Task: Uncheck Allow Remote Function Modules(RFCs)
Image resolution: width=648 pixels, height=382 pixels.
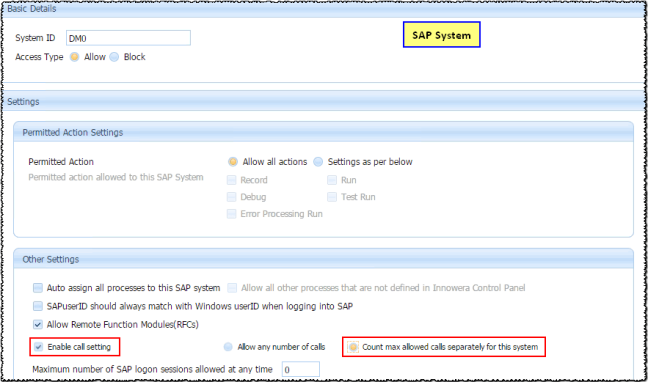Action: [38, 325]
